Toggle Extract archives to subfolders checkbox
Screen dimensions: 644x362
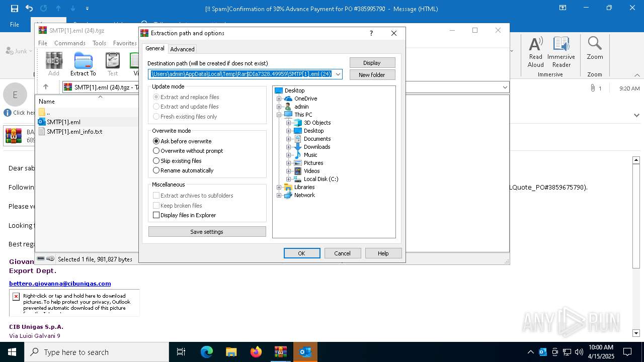193,196
